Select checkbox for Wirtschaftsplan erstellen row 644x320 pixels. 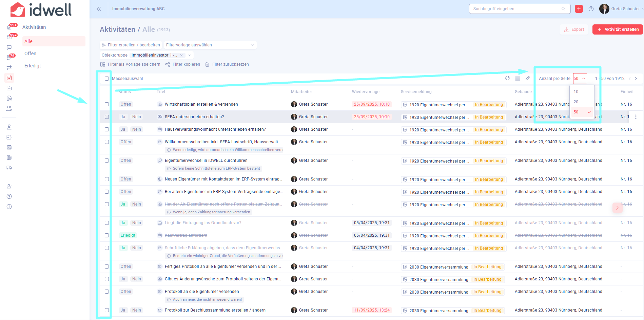click(107, 104)
